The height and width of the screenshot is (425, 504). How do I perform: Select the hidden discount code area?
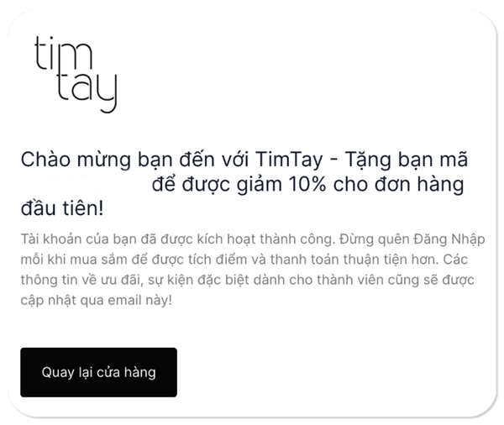[85, 184]
